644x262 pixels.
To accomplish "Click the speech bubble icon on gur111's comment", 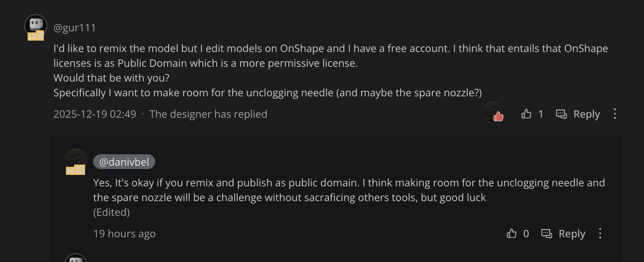I will pyautogui.click(x=561, y=114).
